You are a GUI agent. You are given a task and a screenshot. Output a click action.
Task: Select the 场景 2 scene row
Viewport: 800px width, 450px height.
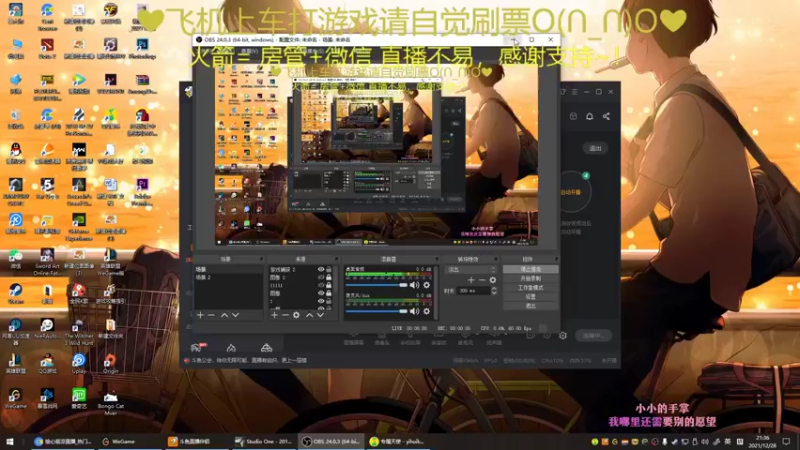point(228,277)
